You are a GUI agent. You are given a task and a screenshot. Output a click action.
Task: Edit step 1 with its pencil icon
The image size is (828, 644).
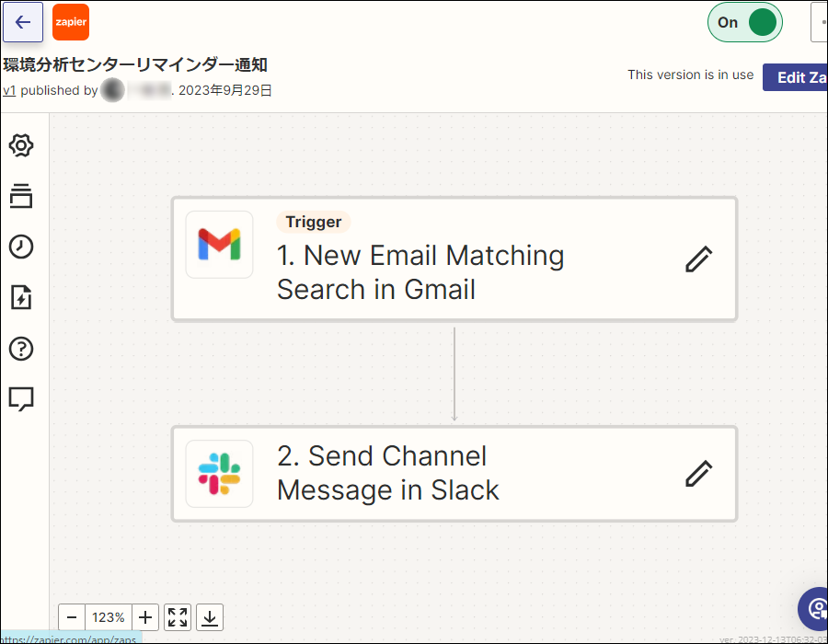(x=698, y=259)
